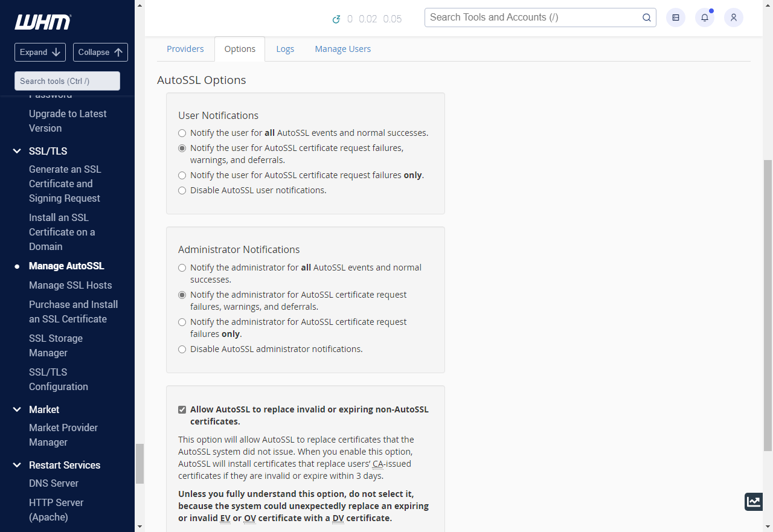The width and height of the screenshot is (773, 532).
Task: Click the load average refresh icon
Action: point(337,19)
